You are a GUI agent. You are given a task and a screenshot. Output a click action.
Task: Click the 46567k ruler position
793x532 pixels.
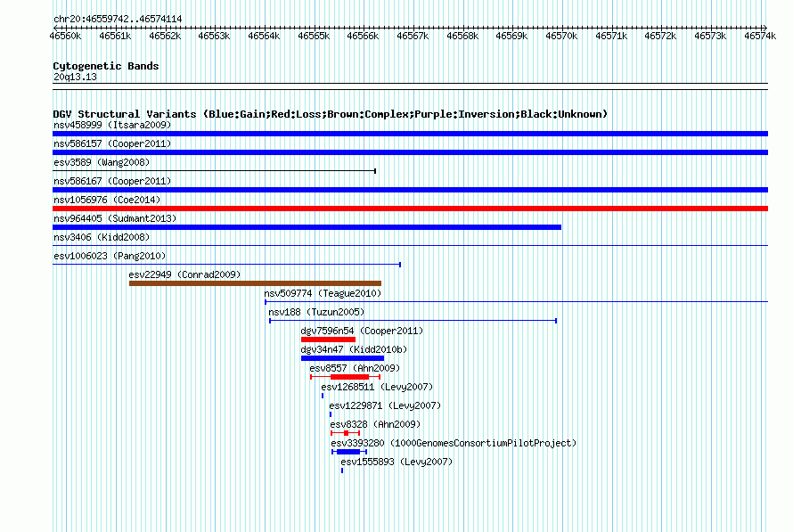point(413,36)
